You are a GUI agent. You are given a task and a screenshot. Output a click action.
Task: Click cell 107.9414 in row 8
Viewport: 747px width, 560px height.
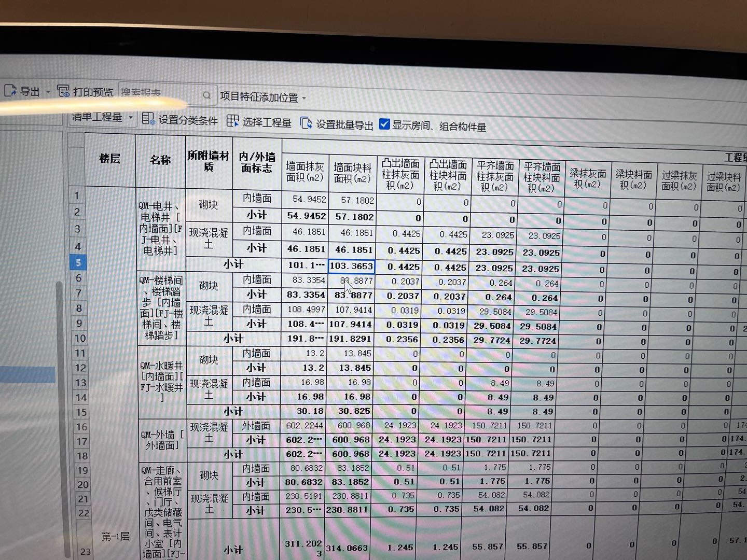351,310
